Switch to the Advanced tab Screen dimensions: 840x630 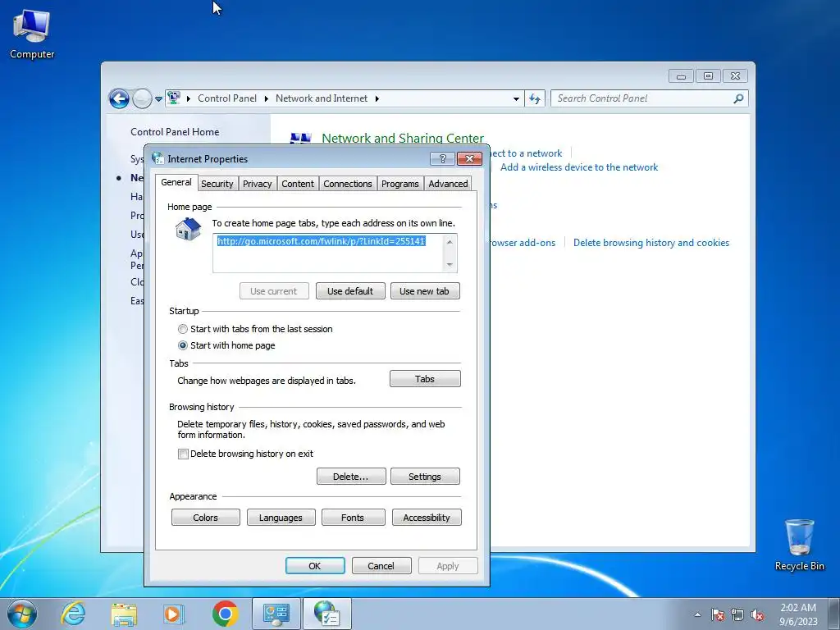point(448,184)
